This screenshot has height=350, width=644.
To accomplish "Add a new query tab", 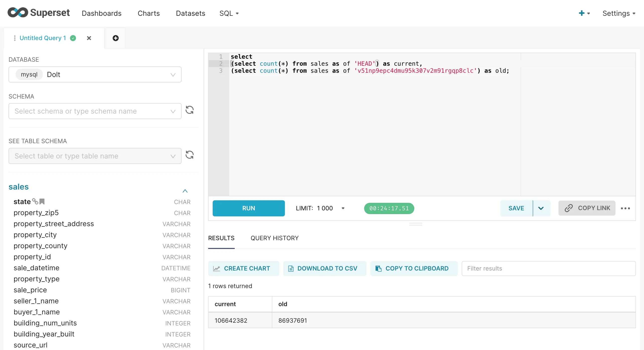I will 115,38.
